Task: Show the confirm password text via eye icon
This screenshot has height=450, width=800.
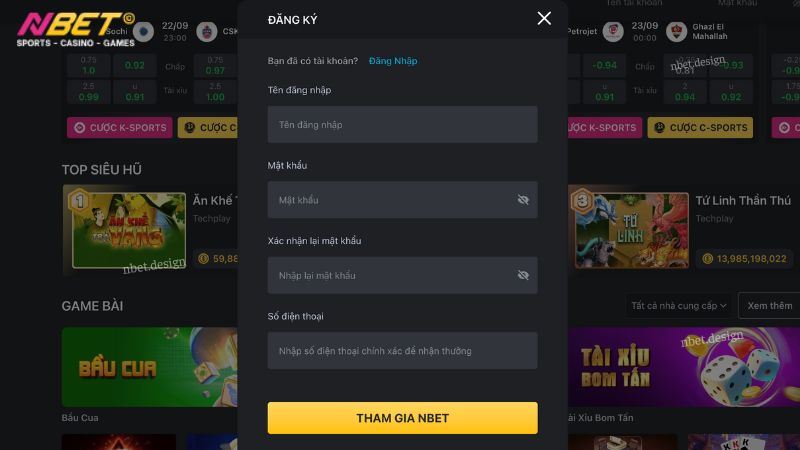Action: 523,276
